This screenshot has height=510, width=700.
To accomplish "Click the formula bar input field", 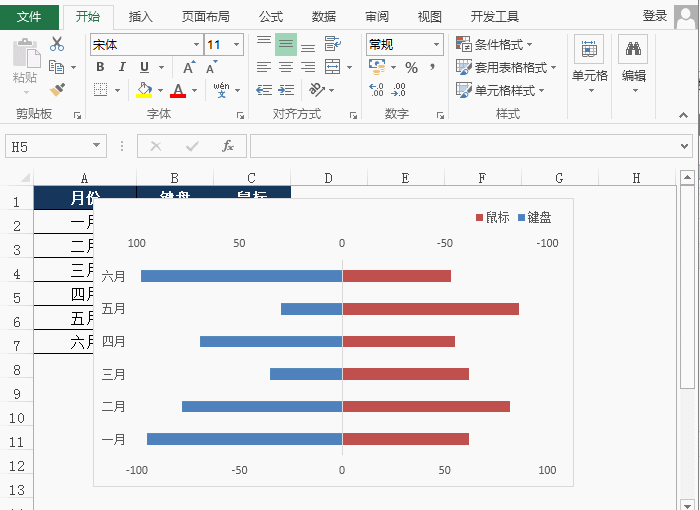I will pyautogui.click(x=464, y=146).
